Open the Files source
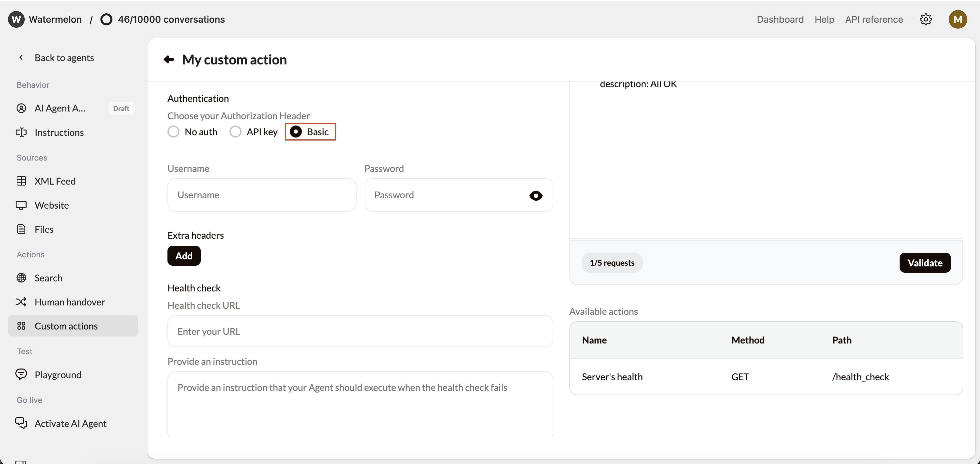Screen dimensions: 980x464 [44, 229]
